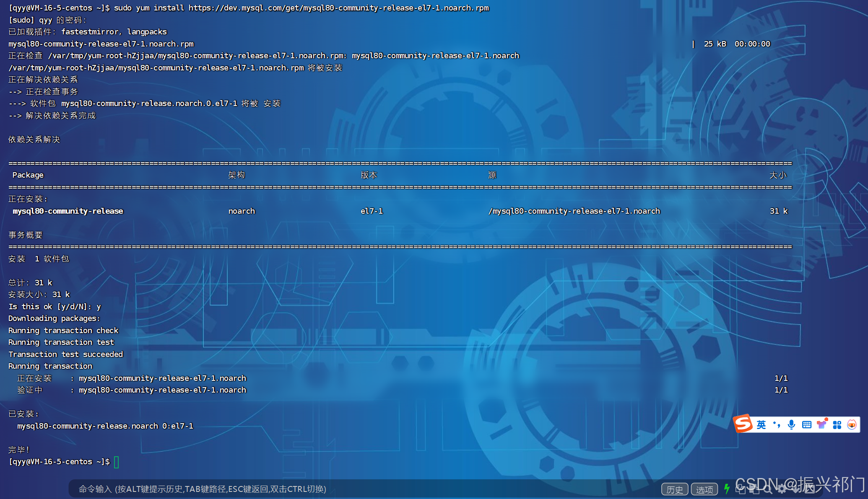
Task: Click the '--> 解决依赖关系完成' line
Action: (x=52, y=116)
